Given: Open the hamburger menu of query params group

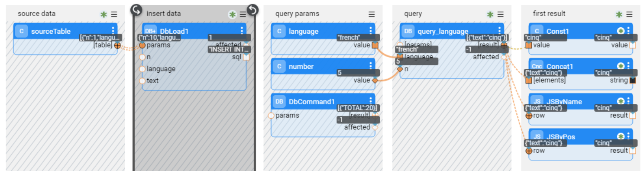Looking at the screenshot, I should tap(372, 14).
